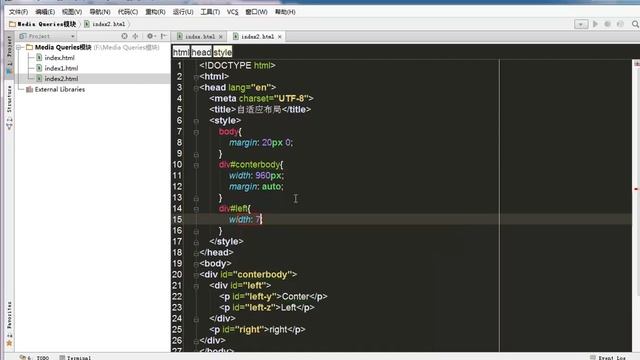
Task: Click the title text 自适应布局 on line 5
Action: pyautogui.click(x=259, y=110)
